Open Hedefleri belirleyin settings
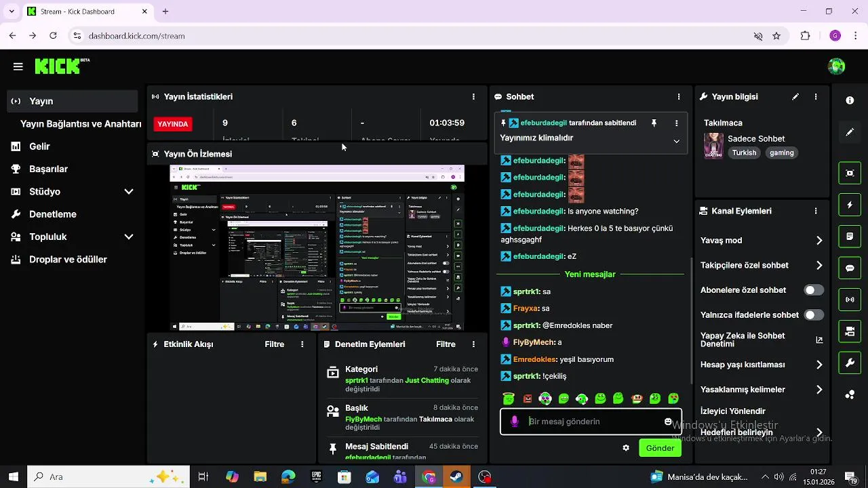The height and width of the screenshot is (488, 868). pos(762,432)
